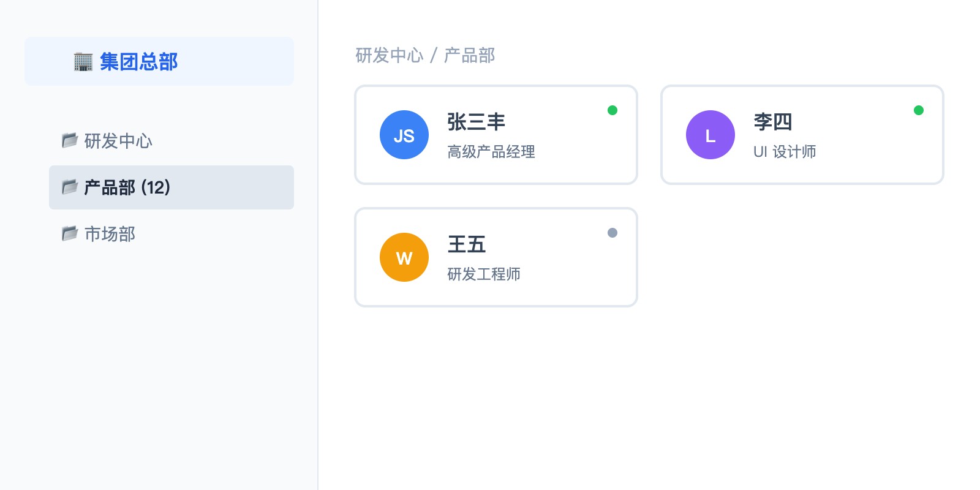
Task: Click the blue JS avatar of 张三丰
Action: click(404, 135)
